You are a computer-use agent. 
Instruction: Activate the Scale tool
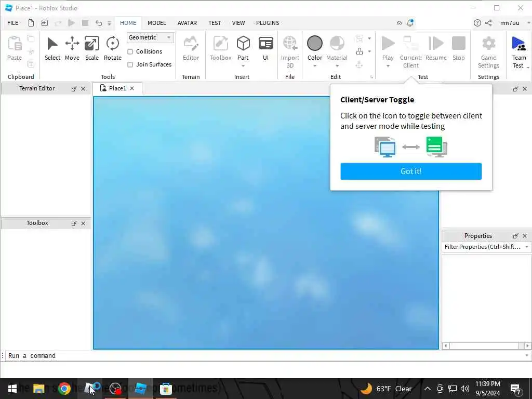coord(91,44)
